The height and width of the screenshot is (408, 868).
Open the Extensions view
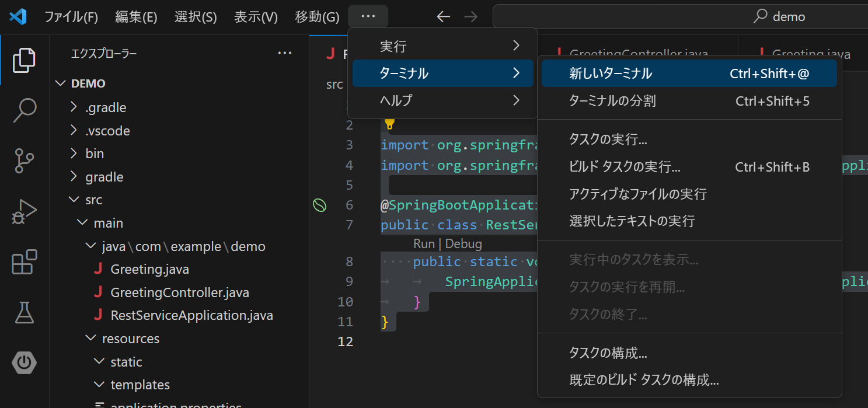click(24, 262)
